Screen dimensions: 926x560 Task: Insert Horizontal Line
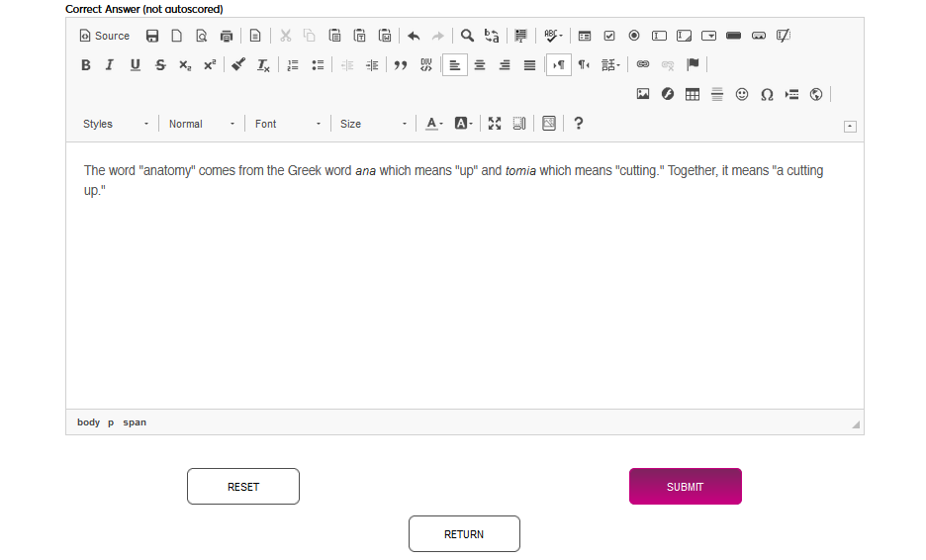click(x=717, y=94)
